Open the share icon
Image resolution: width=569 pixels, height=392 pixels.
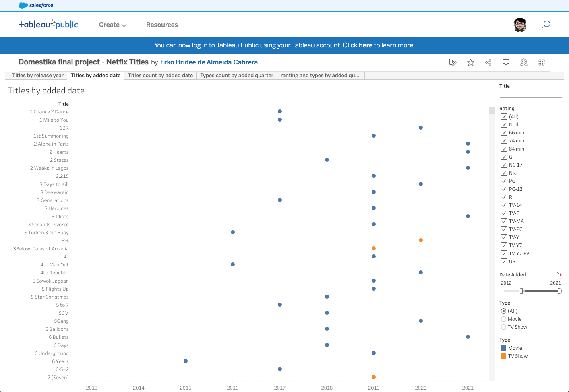(488, 62)
